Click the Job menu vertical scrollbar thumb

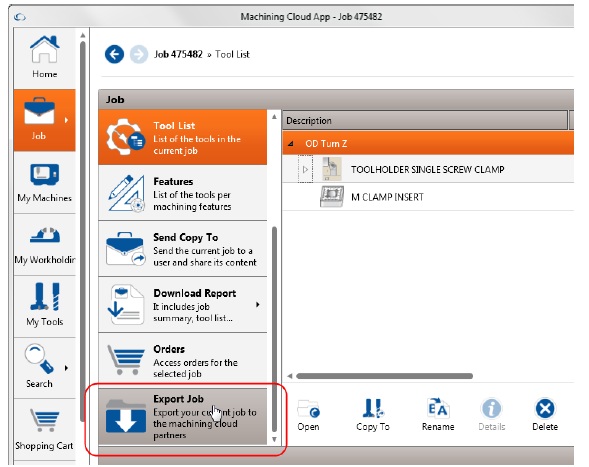[x=274, y=329]
